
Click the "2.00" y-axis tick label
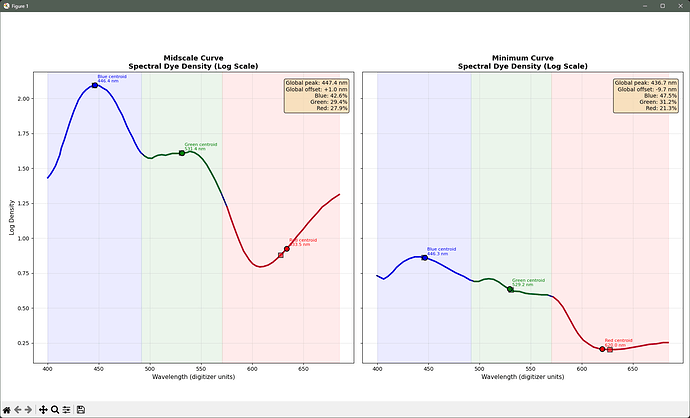click(24, 99)
